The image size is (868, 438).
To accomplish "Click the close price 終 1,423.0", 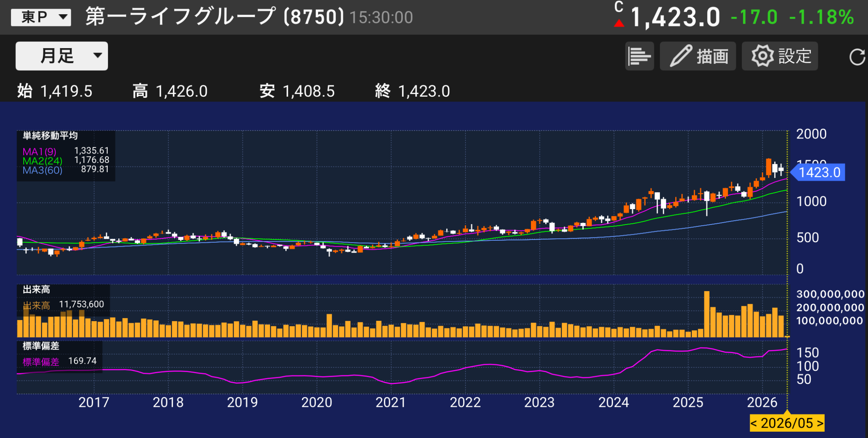I will pyautogui.click(x=412, y=91).
